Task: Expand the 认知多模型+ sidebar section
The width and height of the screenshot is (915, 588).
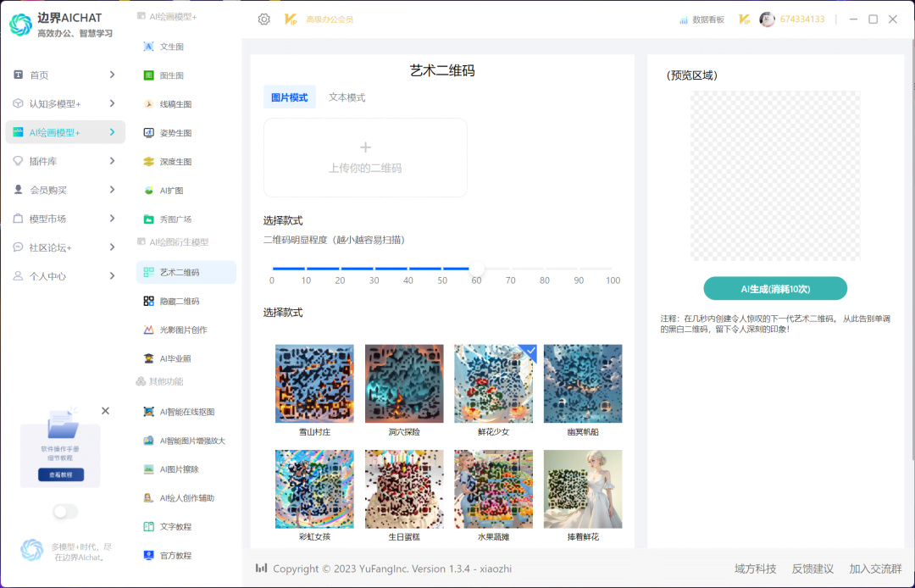Action: coord(51,103)
